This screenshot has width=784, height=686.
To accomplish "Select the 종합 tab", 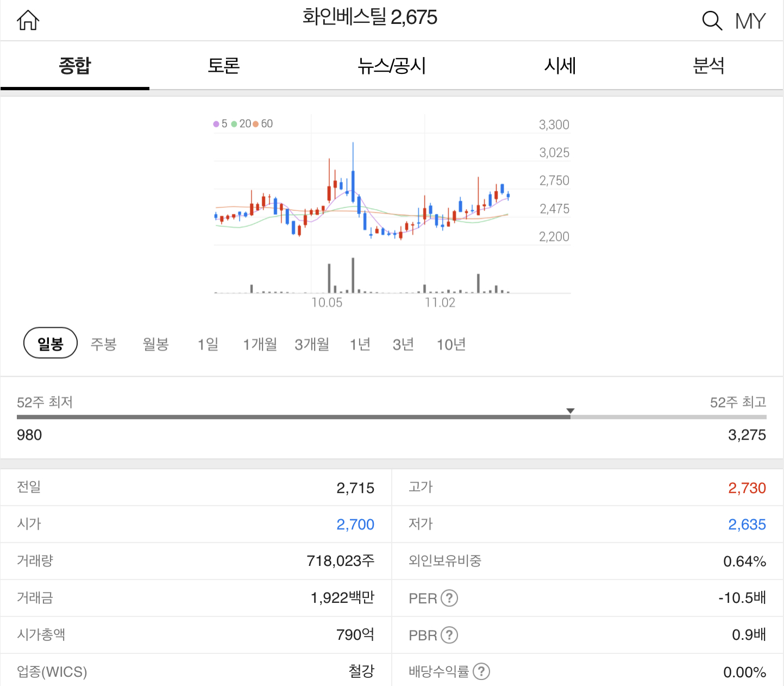I will pyautogui.click(x=75, y=66).
